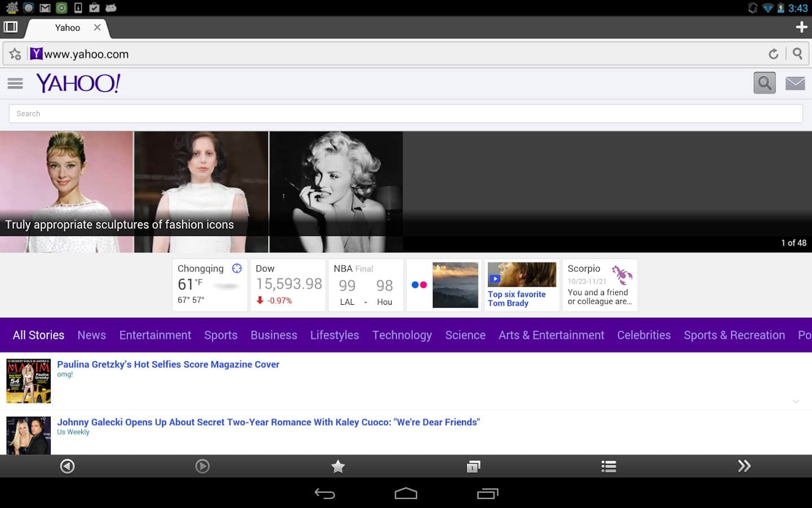This screenshot has height=508, width=812.
Task: Open Yahoo Mail envelope icon
Action: tap(795, 84)
